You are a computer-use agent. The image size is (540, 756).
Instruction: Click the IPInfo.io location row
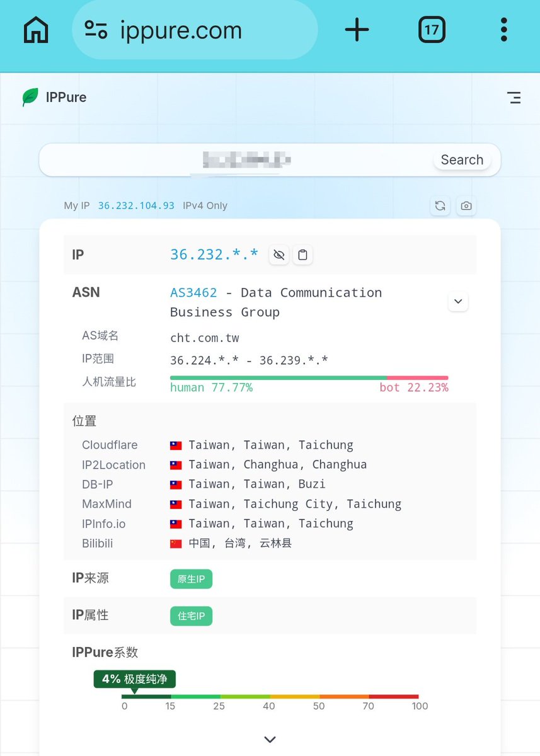click(x=270, y=524)
